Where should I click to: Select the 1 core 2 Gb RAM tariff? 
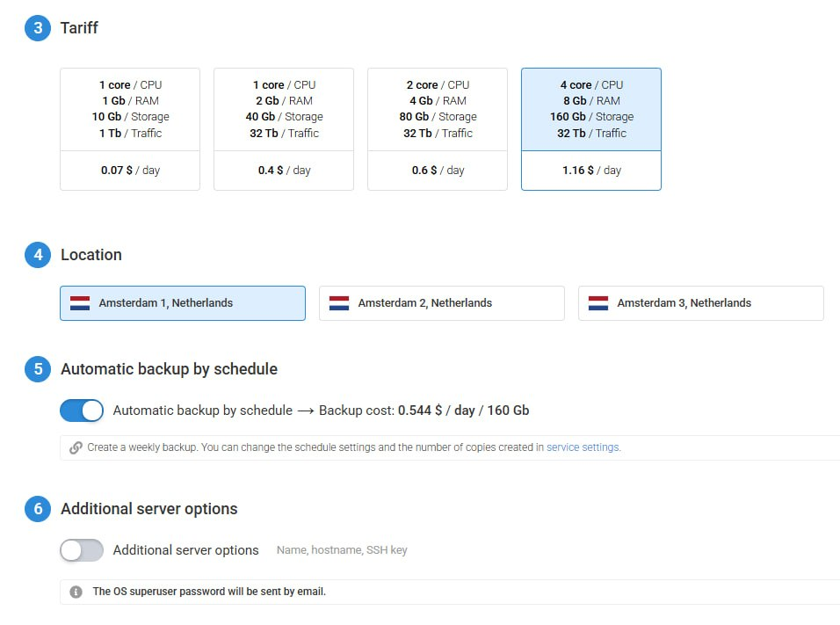pyautogui.click(x=284, y=129)
